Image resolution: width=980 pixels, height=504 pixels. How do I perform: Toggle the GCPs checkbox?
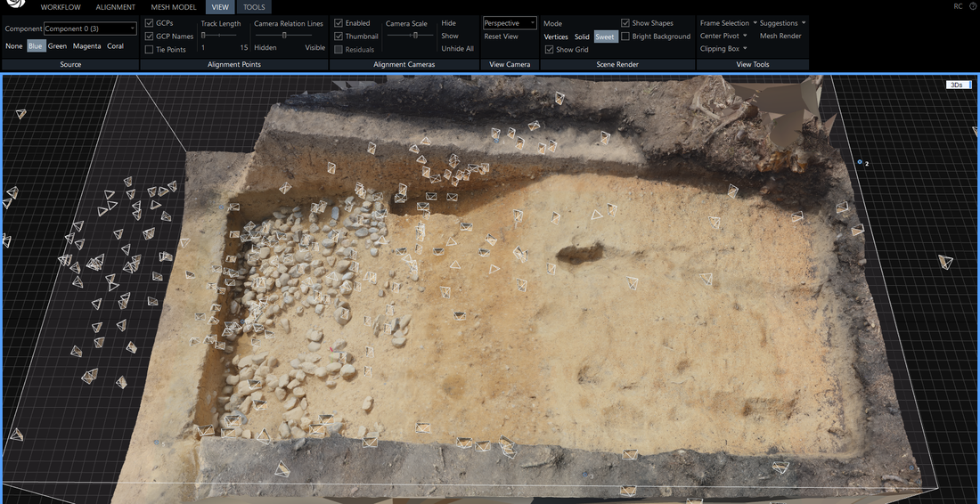pyautogui.click(x=149, y=23)
